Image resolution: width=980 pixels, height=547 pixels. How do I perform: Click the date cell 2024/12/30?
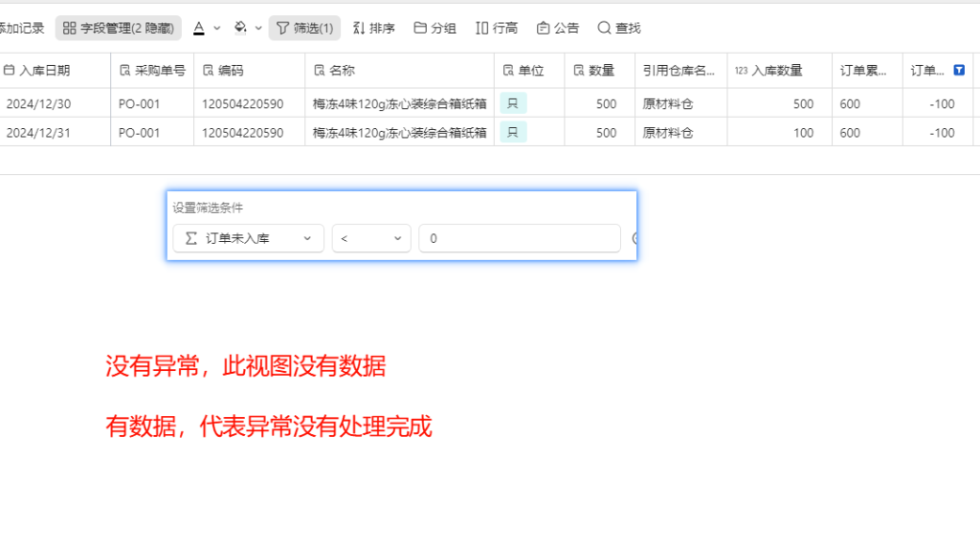[38, 104]
